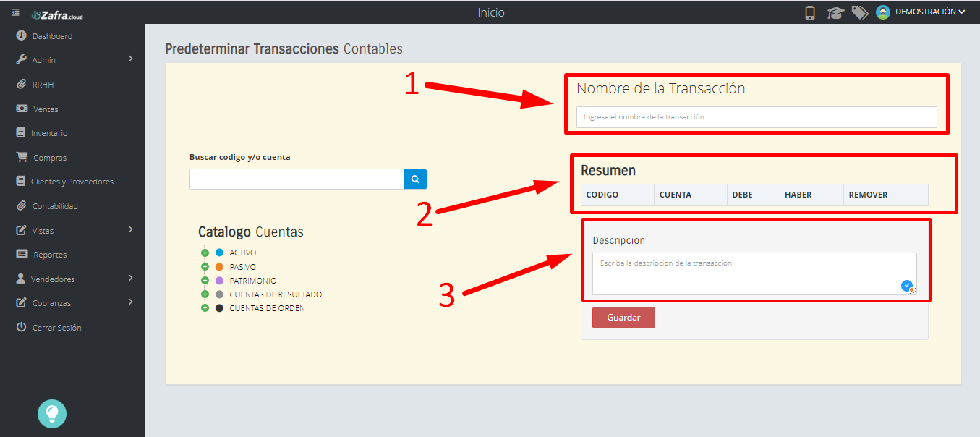Open Ventas menu item
This screenshot has height=437, width=980.
point(46,109)
